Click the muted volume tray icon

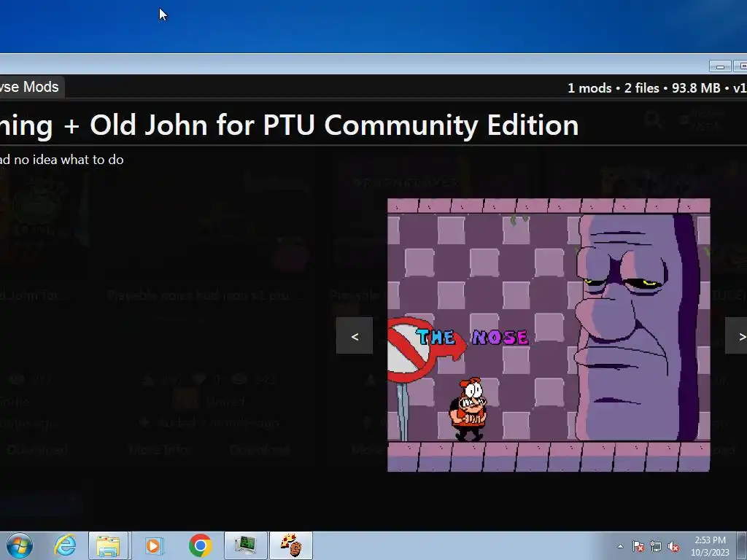tap(673, 546)
